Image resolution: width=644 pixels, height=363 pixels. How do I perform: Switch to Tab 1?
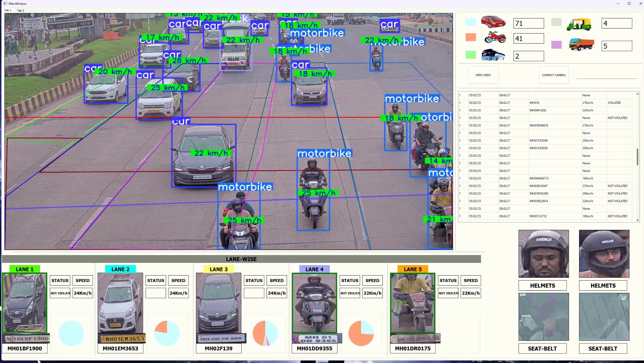pyautogui.click(x=8, y=10)
